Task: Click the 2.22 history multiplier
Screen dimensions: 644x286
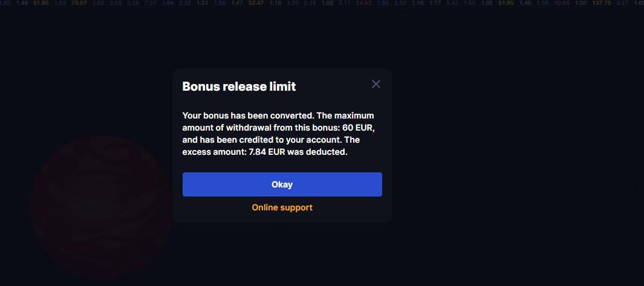Action: click(185, 3)
